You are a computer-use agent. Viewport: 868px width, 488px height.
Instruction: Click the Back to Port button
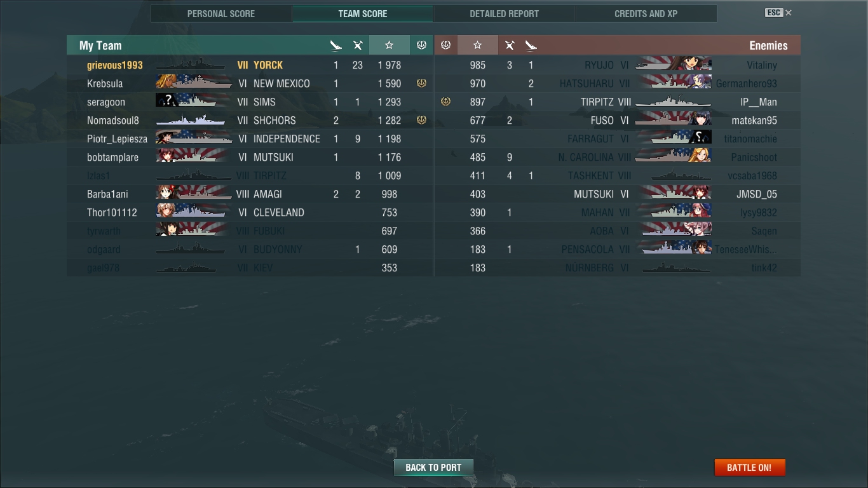433,467
